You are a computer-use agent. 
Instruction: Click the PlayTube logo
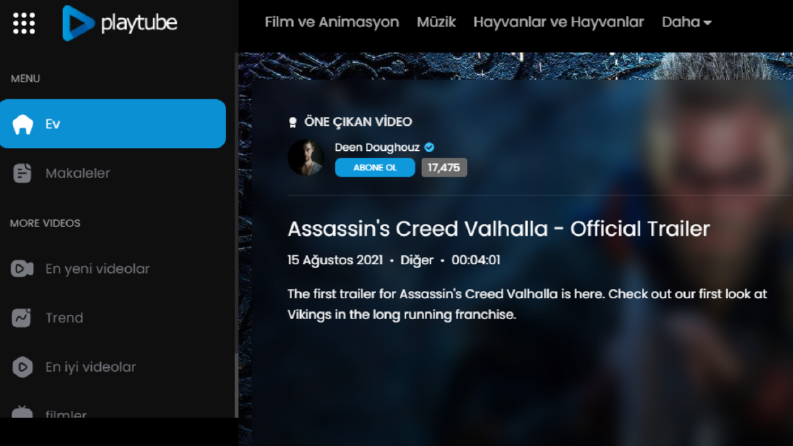click(119, 23)
